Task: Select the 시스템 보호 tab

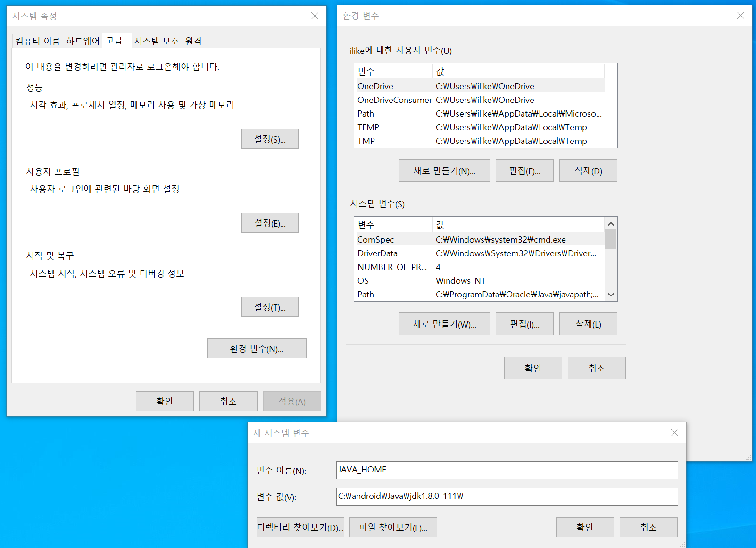Action: tap(156, 41)
